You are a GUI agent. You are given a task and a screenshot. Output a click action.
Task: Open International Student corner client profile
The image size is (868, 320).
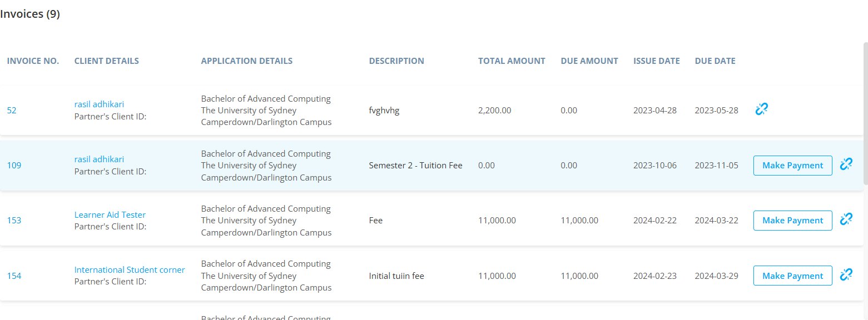[130, 269]
